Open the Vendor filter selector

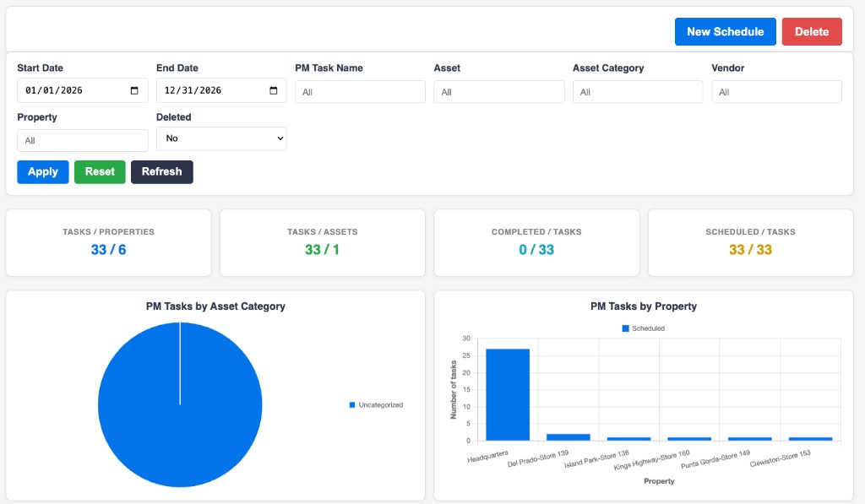(777, 92)
